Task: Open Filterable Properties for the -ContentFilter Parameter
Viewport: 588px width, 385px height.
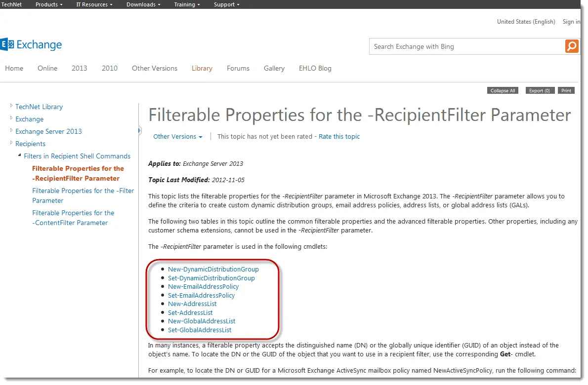Action: [73, 218]
